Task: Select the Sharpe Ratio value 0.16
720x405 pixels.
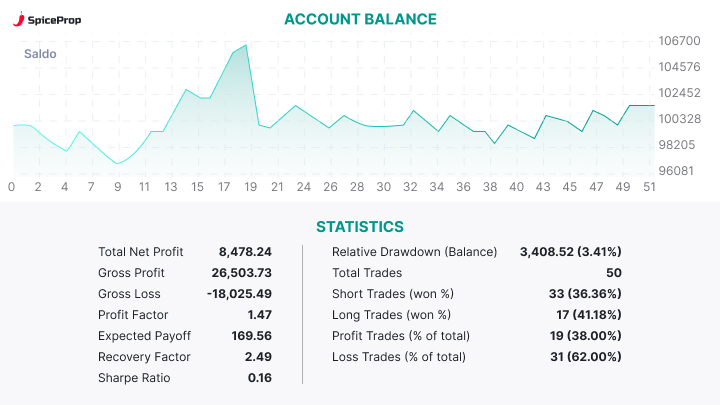Action: tap(259, 378)
